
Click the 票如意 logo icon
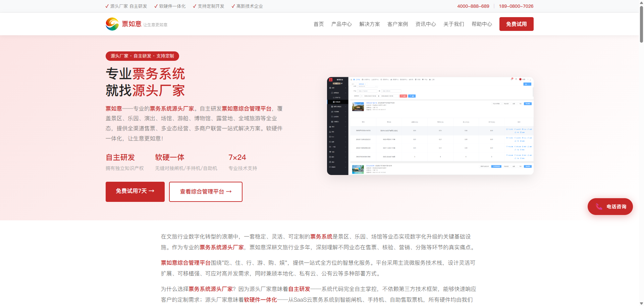coord(112,24)
